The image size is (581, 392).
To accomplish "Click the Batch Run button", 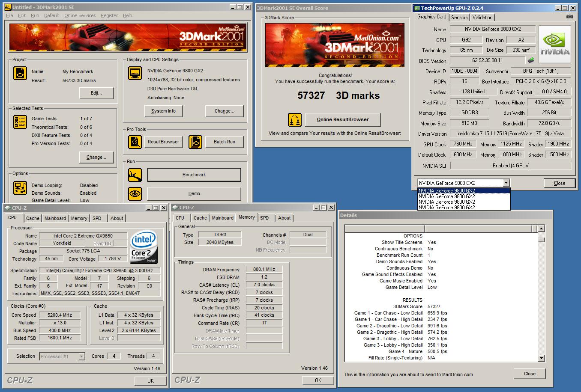I will click(x=225, y=142).
